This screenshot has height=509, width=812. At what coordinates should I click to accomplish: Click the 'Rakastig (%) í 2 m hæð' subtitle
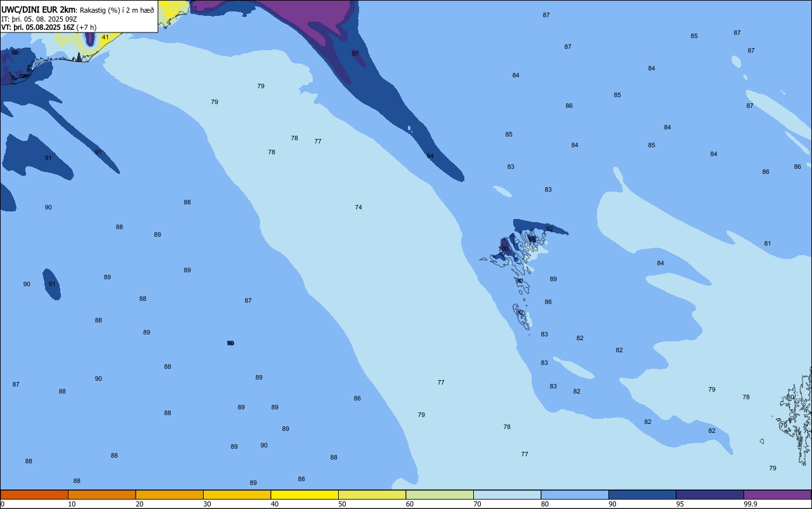117,10
